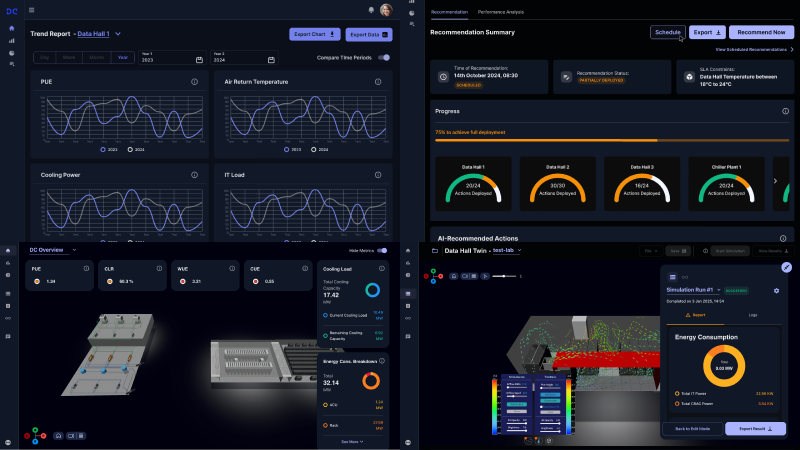Open Report tab in simulation panel

[x=695, y=315]
